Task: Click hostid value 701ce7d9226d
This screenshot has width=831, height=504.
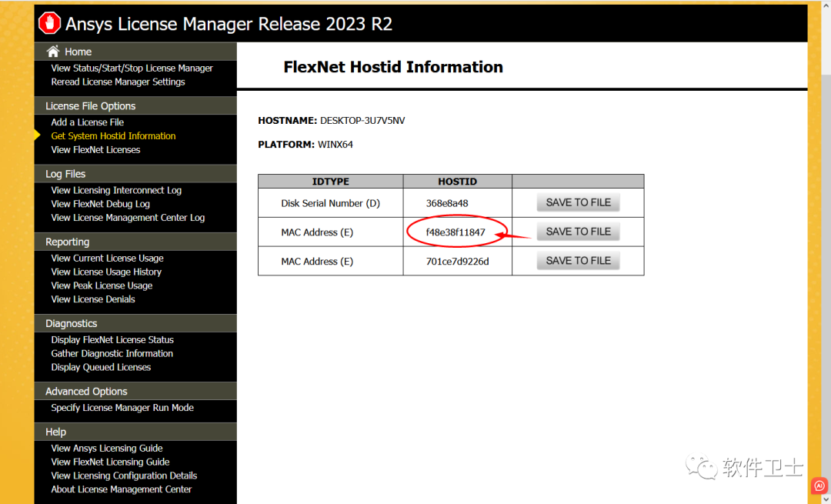Action: tap(457, 262)
